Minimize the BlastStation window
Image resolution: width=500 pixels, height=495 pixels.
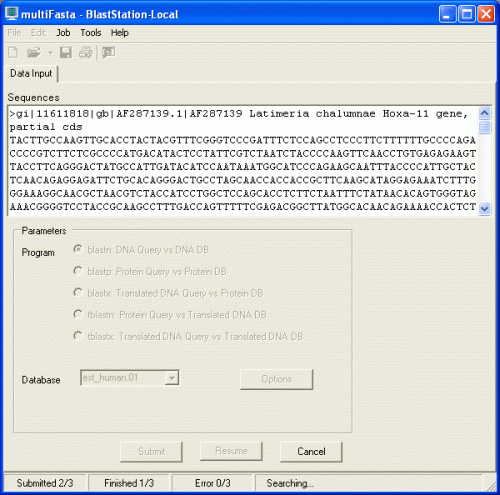[x=447, y=14]
